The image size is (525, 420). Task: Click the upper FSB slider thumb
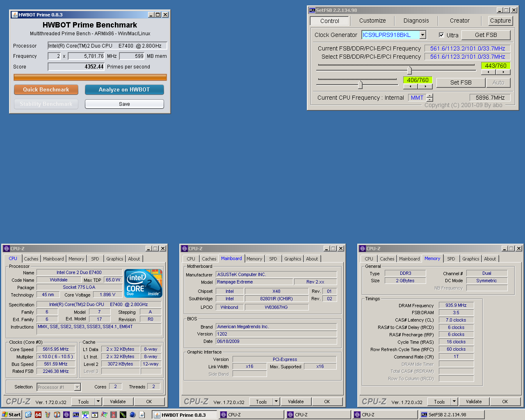409,70
